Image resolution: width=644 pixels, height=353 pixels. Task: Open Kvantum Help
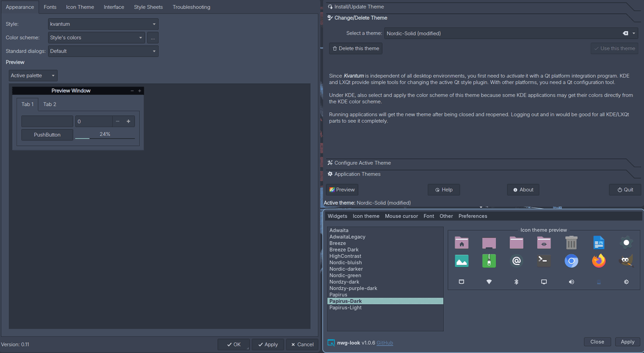point(444,189)
